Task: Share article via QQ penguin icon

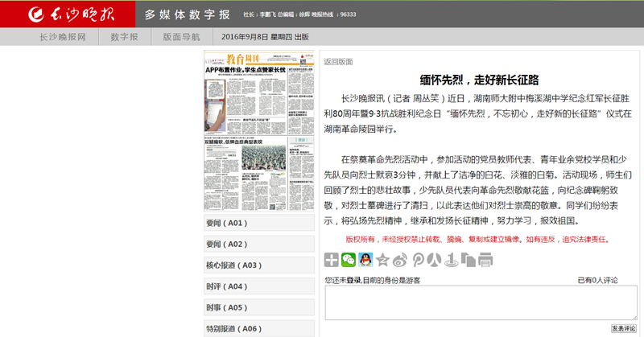Action: (365, 260)
